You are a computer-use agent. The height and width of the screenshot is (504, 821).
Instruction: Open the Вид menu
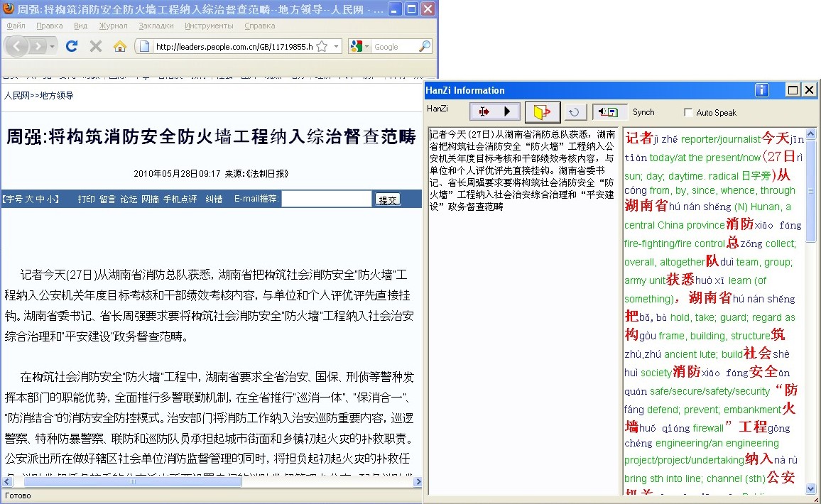(x=80, y=26)
